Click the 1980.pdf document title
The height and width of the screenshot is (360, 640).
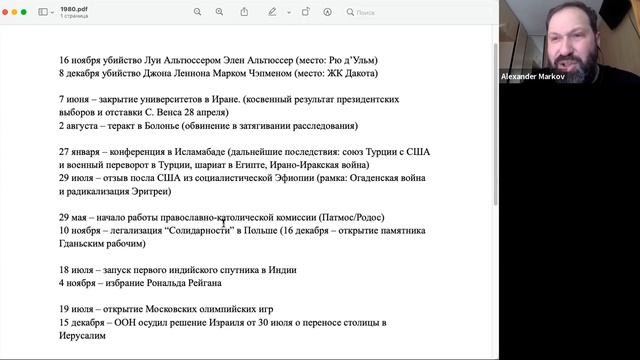(74, 9)
